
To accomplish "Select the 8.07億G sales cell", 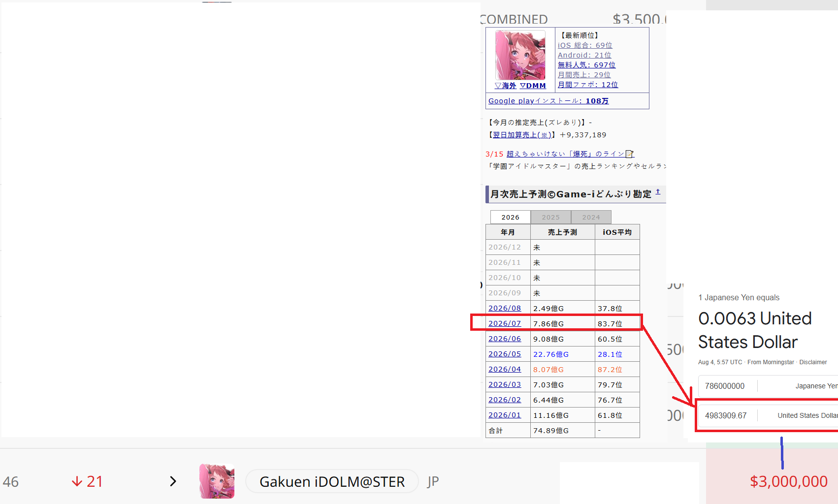I will [563, 369].
